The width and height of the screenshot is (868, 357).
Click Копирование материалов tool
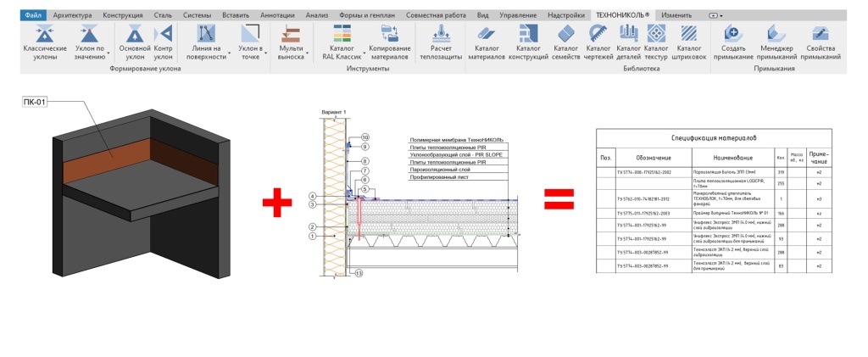(389, 35)
